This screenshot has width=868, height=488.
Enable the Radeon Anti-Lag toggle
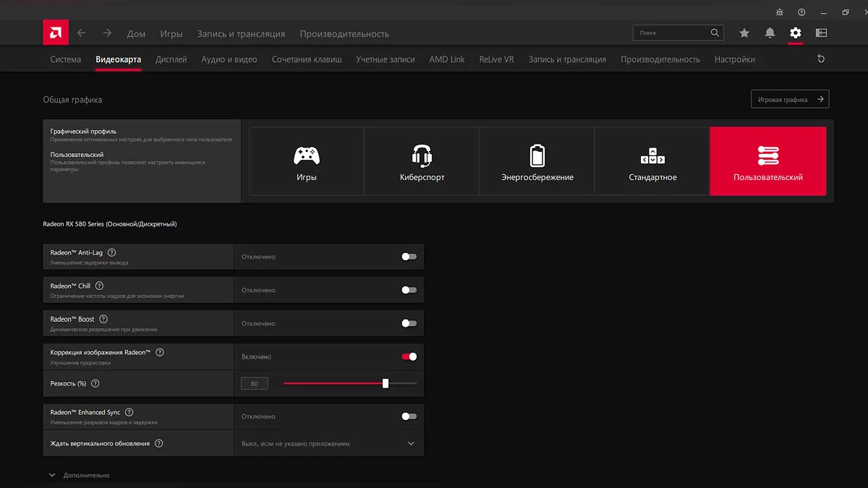(x=409, y=257)
